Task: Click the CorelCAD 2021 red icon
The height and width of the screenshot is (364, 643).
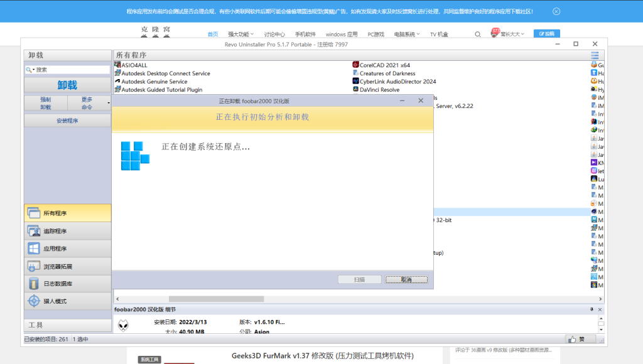Action: pyautogui.click(x=355, y=65)
